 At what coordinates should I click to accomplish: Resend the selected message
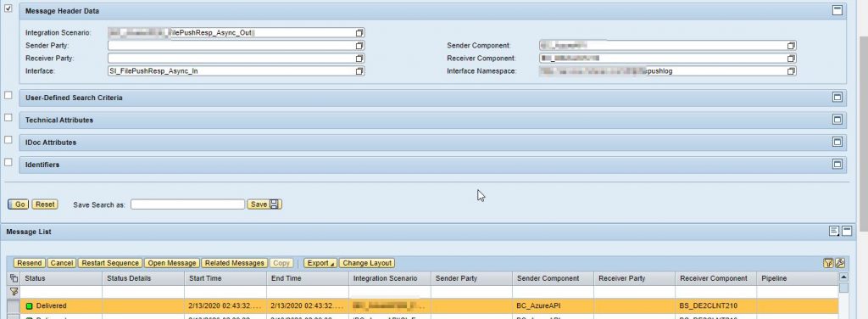(30, 263)
